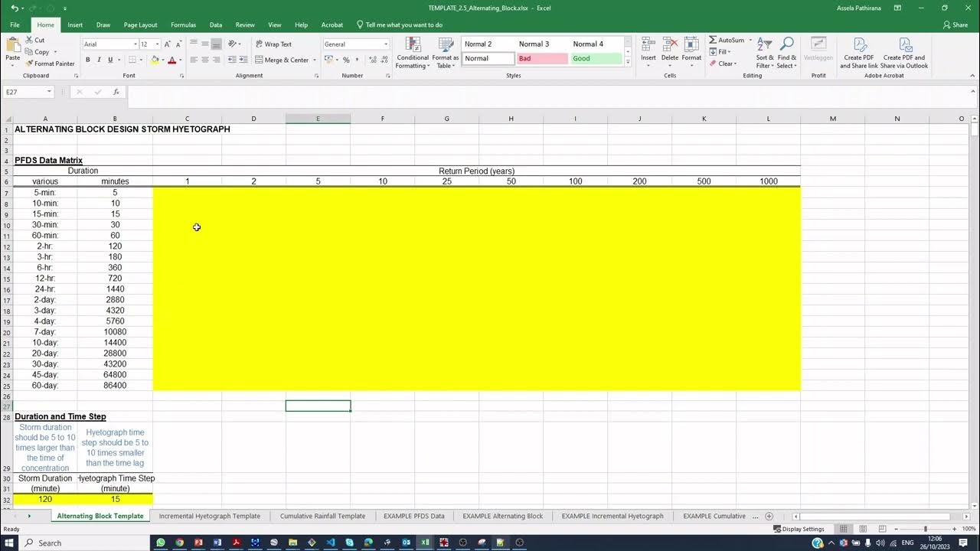Open the Windows Start menu
The image size is (980, 551).
click(9, 543)
